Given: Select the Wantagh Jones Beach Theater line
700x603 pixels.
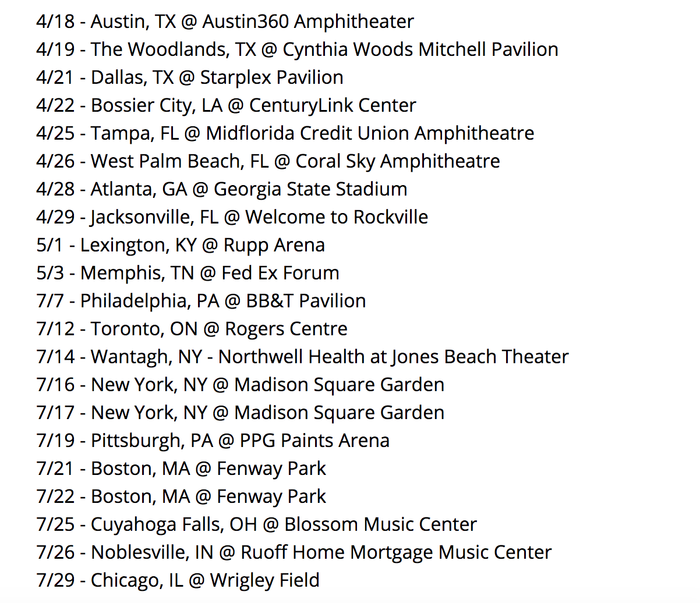Looking at the screenshot, I should coord(303,357).
